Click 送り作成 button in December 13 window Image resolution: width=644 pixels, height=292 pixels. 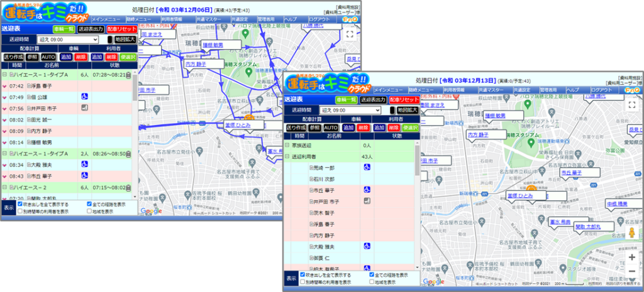[296, 128]
